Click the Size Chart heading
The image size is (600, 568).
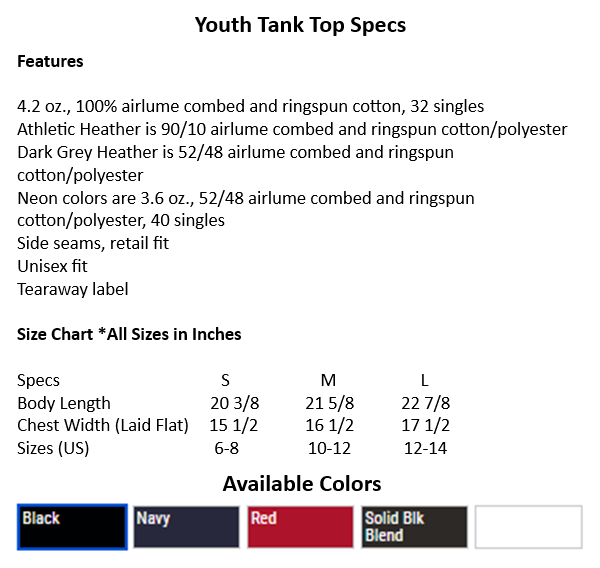(x=129, y=334)
